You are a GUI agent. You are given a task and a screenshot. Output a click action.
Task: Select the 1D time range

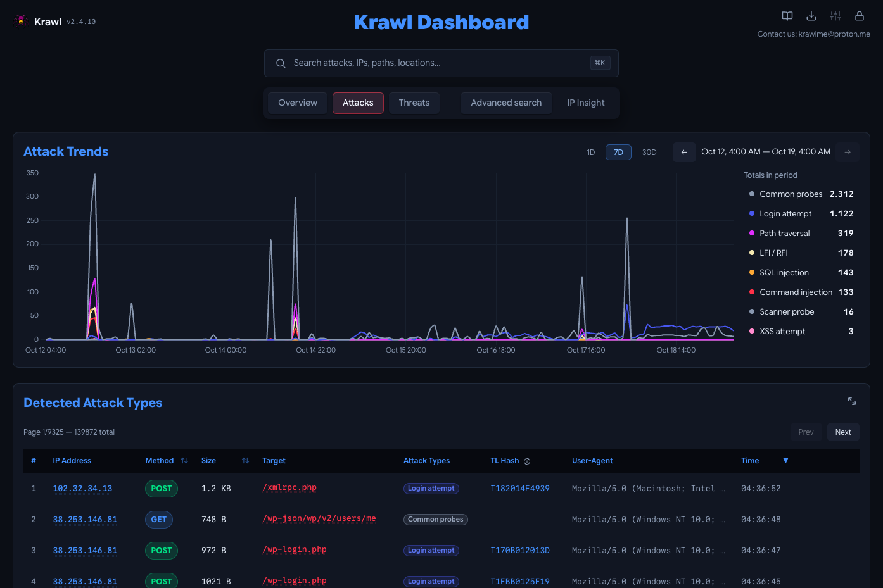tap(591, 153)
